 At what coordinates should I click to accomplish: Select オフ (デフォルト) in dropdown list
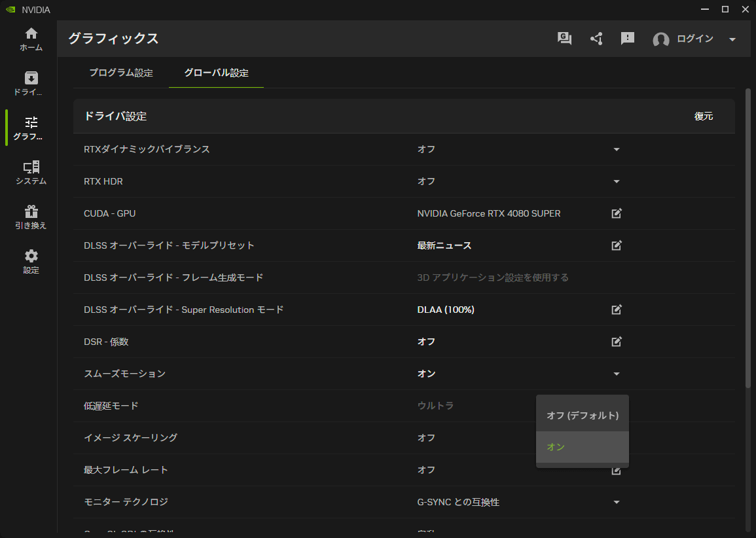(x=582, y=416)
